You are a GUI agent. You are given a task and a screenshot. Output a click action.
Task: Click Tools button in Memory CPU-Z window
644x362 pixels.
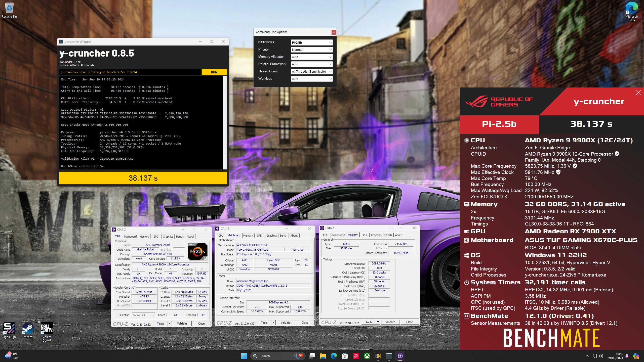click(x=369, y=322)
